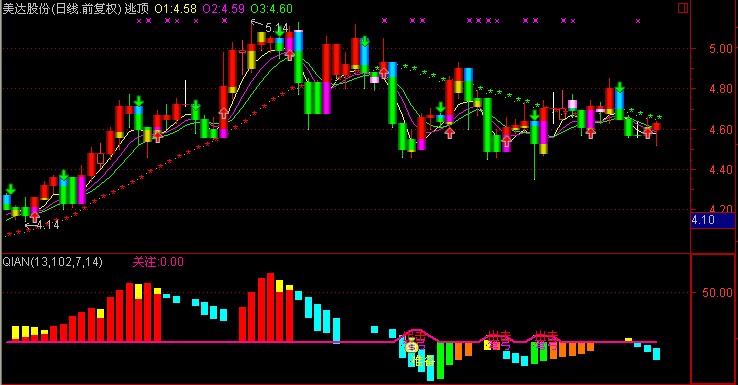Screen dimensions: 738x385
Task: Click the green down arrow above the first candle
Action: point(10,190)
